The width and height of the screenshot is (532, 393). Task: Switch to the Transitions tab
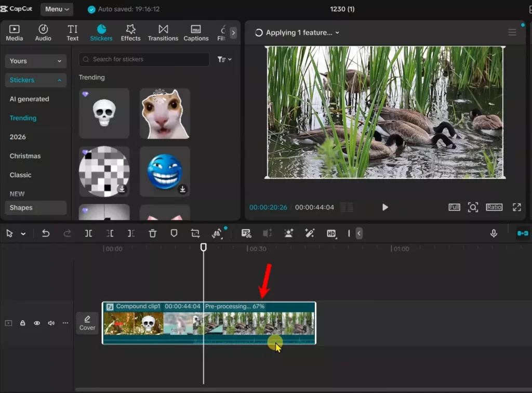(163, 32)
